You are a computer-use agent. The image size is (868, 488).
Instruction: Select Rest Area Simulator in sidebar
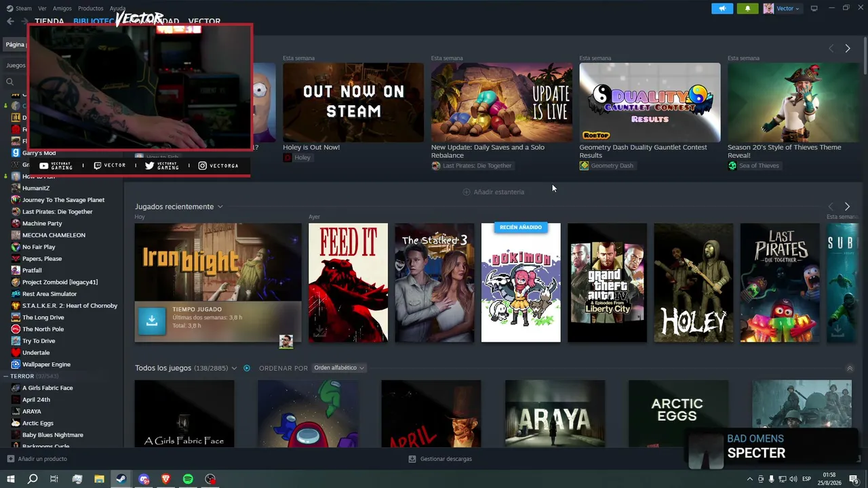pos(50,293)
